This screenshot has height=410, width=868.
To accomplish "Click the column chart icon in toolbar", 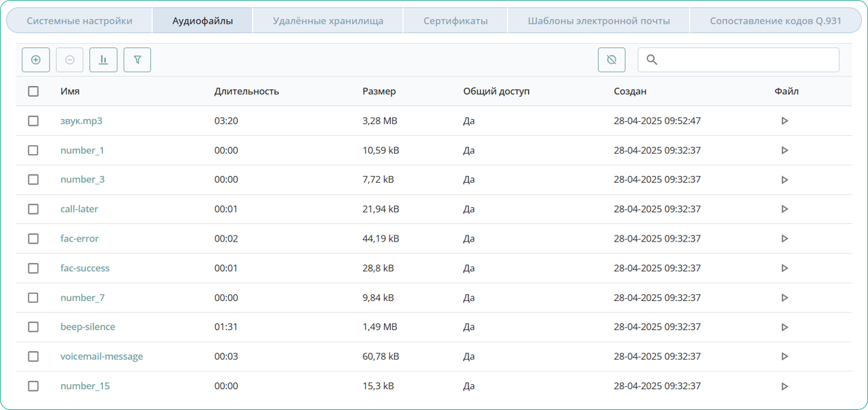I will (x=104, y=60).
